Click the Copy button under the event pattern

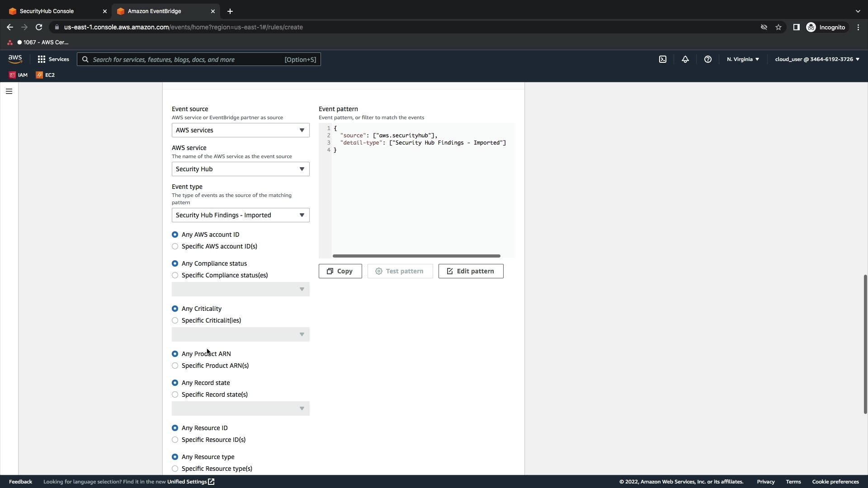(340, 271)
